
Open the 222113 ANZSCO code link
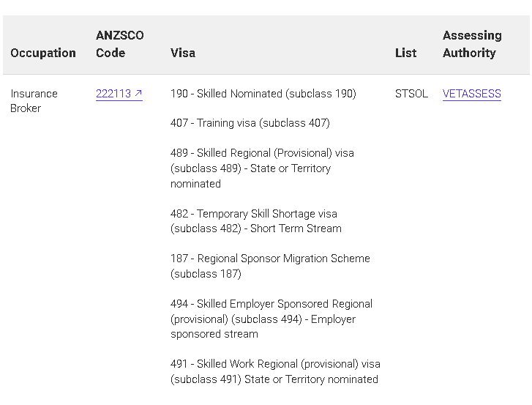point(113,94)
